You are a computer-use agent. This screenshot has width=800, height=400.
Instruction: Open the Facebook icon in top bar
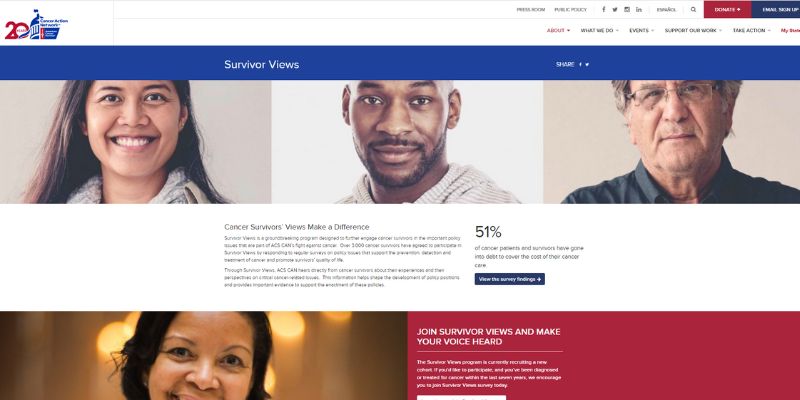click(604, 9)
